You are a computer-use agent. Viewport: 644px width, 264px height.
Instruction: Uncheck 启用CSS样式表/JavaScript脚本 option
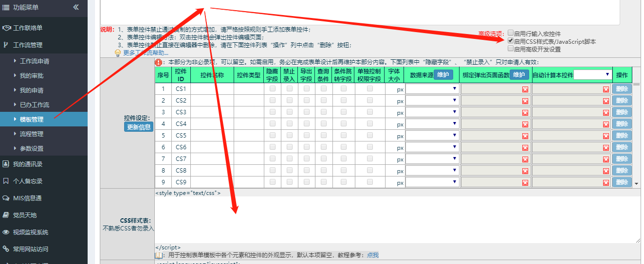point(511,41)
